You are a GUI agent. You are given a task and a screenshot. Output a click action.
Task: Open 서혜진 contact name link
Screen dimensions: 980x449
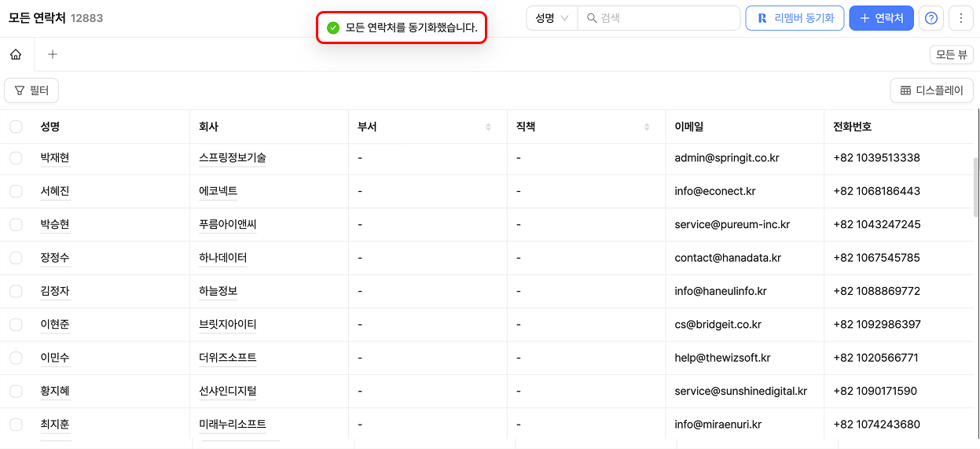tap(55, 191)
